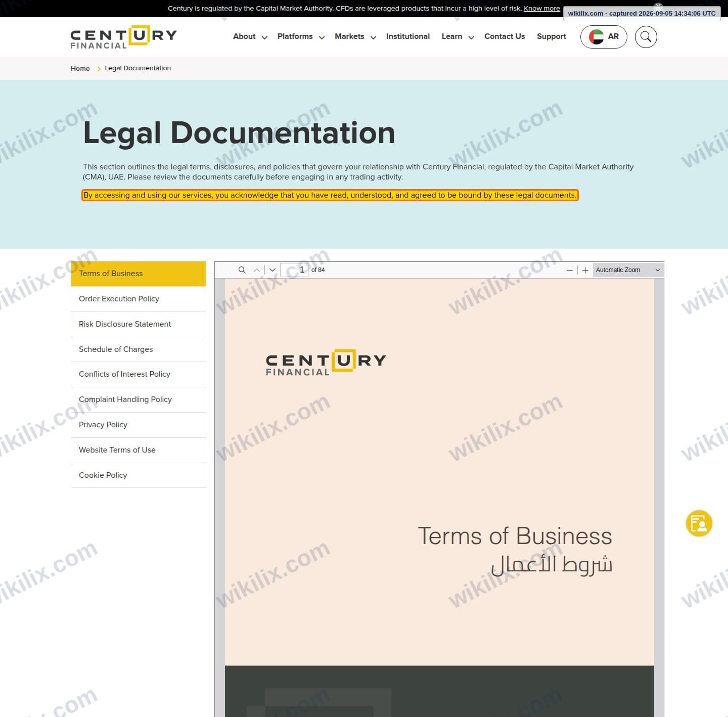
Task: Open the Cookie Policy document
Action: [x=139, y=475]
